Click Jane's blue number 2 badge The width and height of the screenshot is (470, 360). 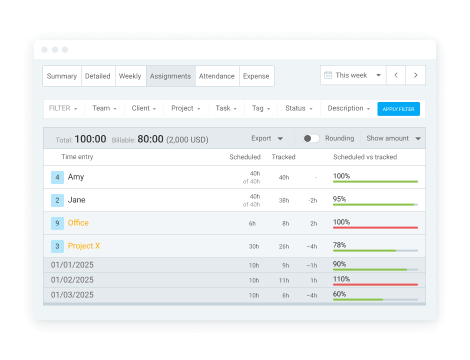[x=57, y=200]
